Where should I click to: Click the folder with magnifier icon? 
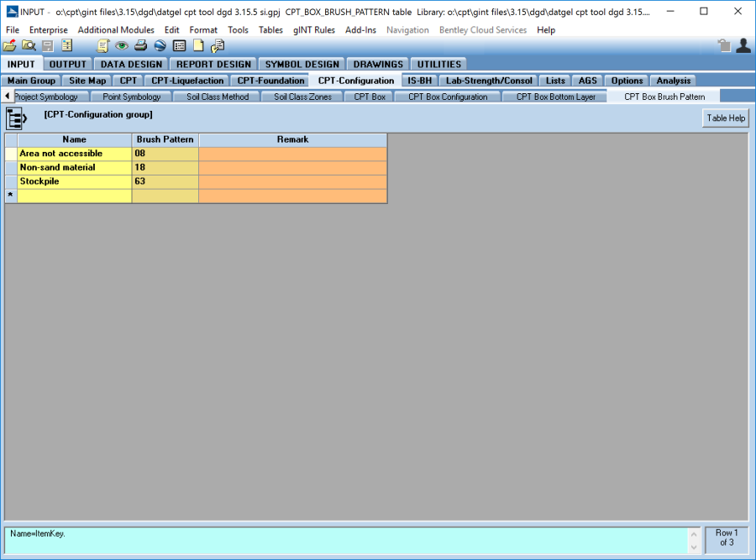tap(28, 46)
